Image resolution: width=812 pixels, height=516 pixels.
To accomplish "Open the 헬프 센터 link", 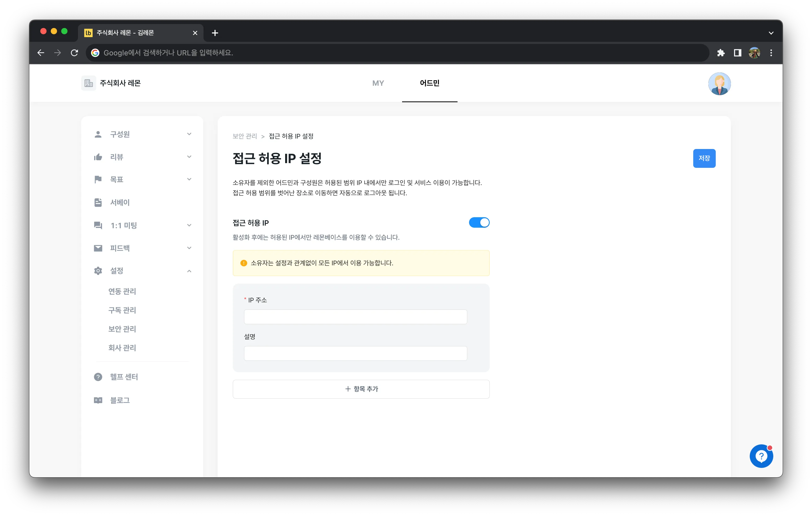I will click(124, 377).
